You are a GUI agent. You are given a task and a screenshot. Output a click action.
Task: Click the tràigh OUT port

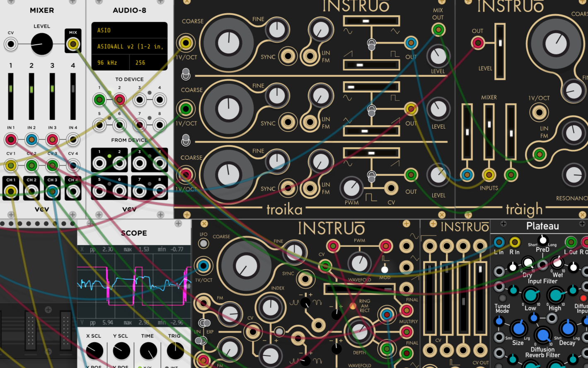(x=477, y=42)
